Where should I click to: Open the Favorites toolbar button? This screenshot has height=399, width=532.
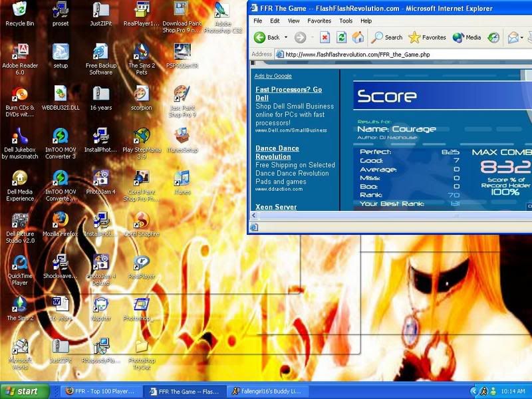pyautogui.click(x=427, y=37)
